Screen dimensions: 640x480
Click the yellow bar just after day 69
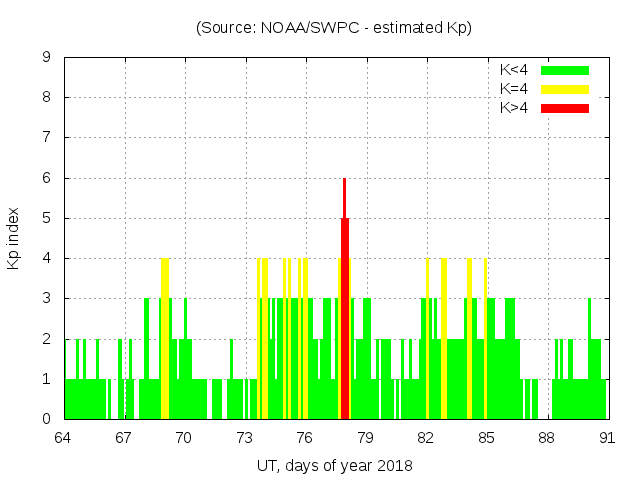165,340
